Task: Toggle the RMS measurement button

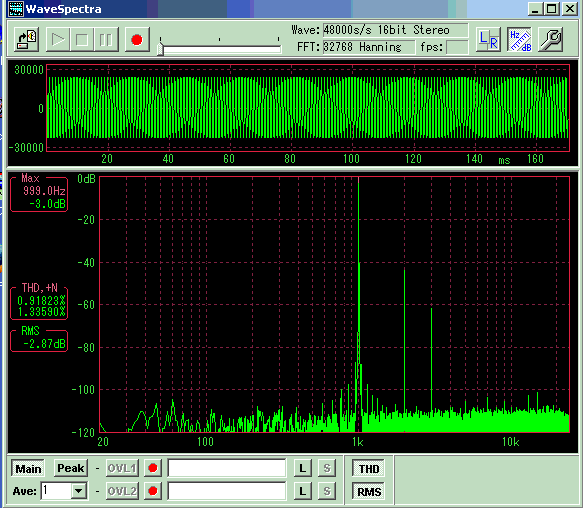Action: [368, 492]
